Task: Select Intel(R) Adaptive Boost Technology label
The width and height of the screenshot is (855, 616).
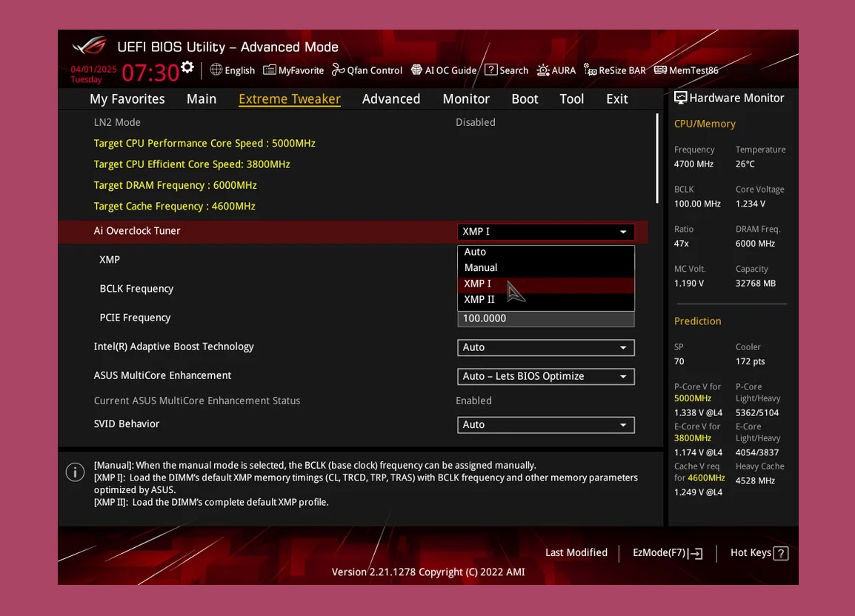Action: coord(173,346)
